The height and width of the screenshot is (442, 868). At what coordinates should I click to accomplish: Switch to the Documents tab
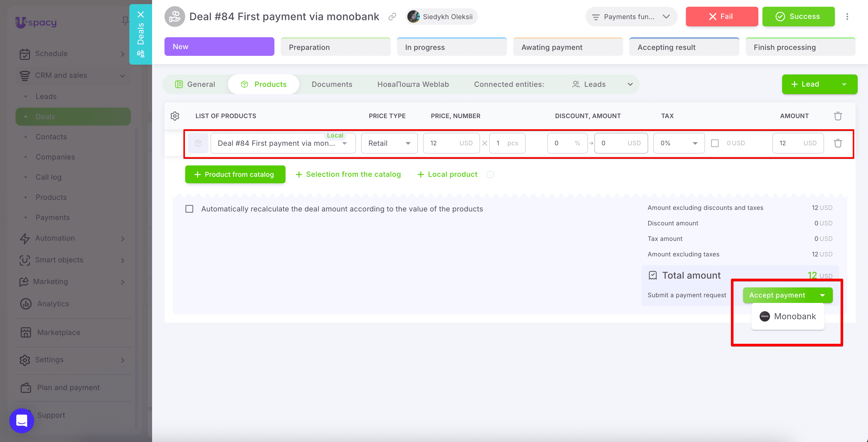(332, 84)
